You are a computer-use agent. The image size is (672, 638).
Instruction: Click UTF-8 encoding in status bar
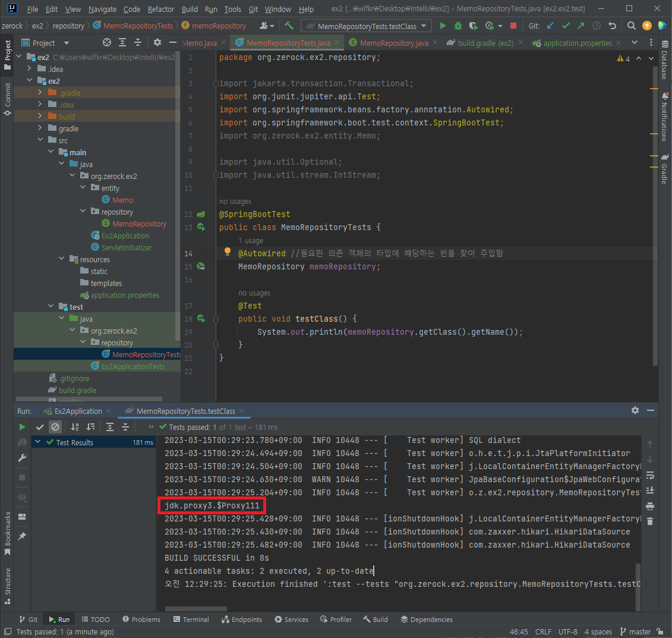coord(568,631)
